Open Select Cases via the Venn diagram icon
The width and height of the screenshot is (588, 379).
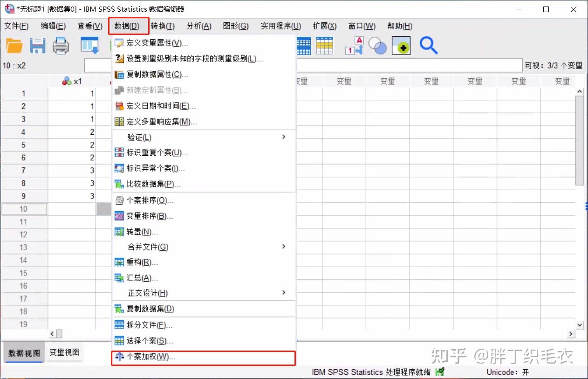[x=377, y=46]
